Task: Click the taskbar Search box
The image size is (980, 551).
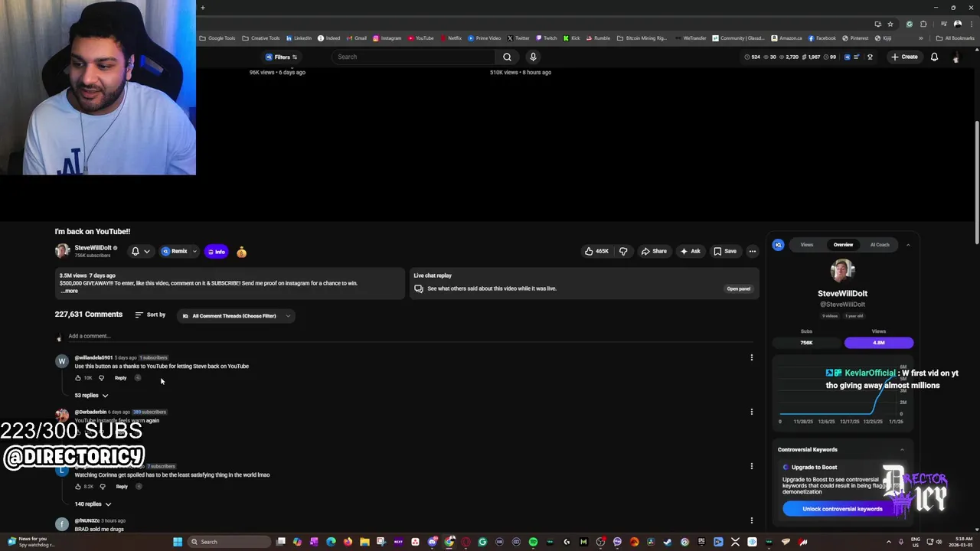Action: pyautogui.click(x=229, y=542)
